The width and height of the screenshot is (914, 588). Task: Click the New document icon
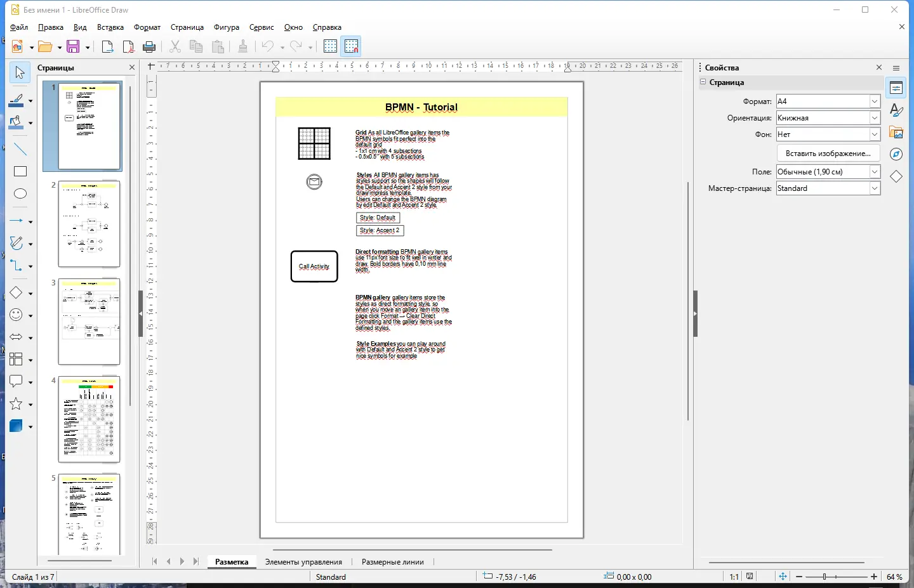coord(18,46)
